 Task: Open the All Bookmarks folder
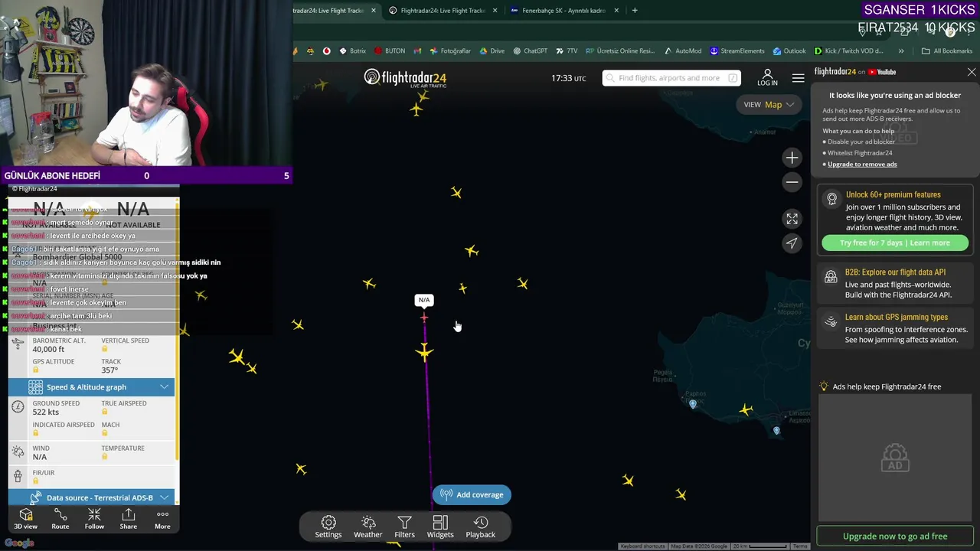click(947, 51)
